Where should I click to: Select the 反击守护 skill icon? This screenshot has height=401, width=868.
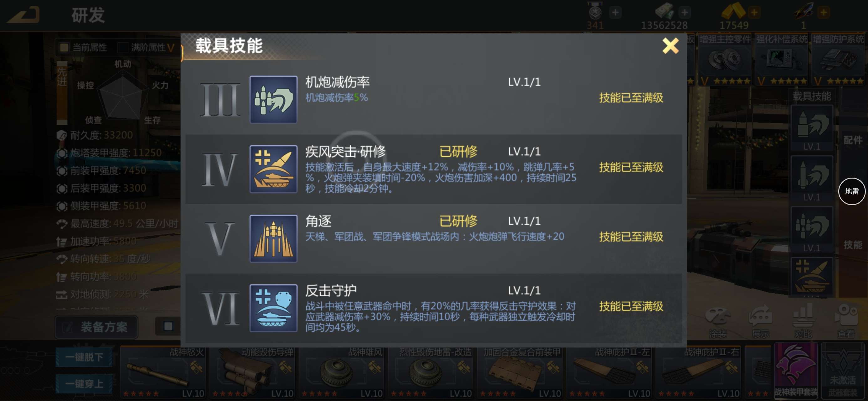[x=273, y=308]
